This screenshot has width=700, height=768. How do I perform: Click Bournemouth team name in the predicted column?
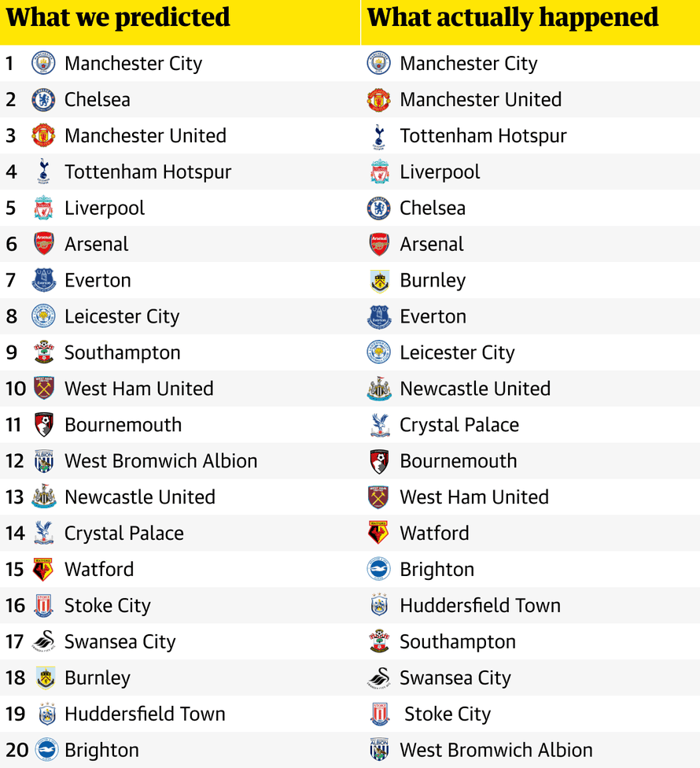click(123, 426)
